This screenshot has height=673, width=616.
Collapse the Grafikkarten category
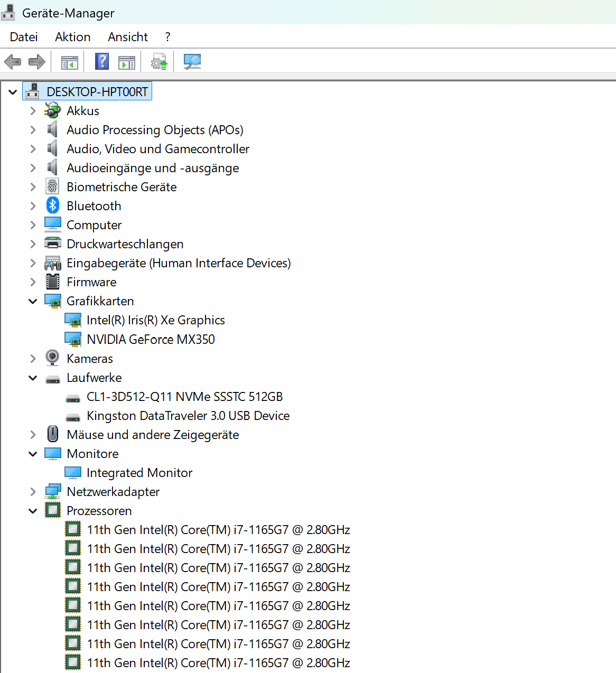click(33, 301)
